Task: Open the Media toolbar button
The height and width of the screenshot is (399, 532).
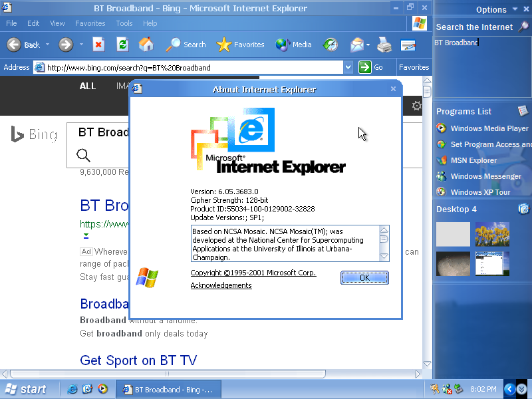Action: (293, 45)
